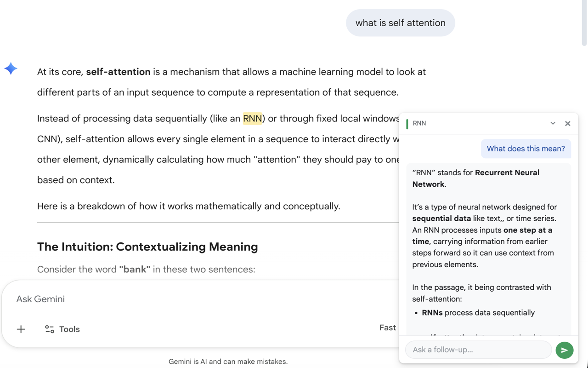Send the follow-up with green arrow
The image size is (588, 368).
click(565, 350)
